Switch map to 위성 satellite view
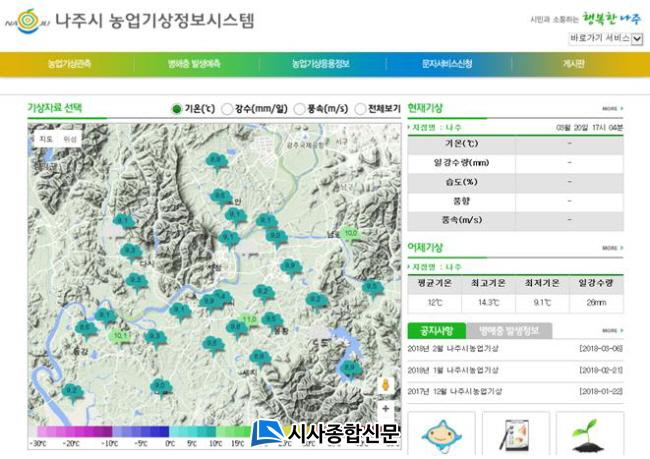This screenshot has width=650, height=459. [x=69, y=139]
